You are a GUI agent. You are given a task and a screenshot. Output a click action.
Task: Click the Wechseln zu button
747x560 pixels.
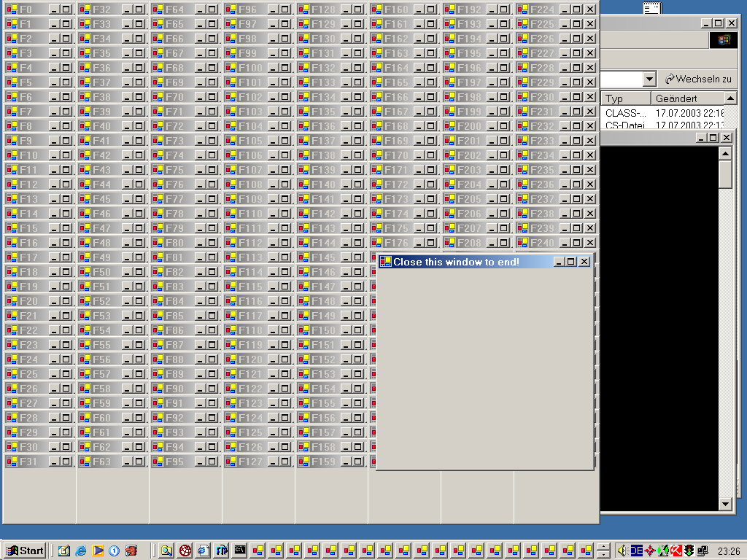pyautogui.click(x=699, y=79)
